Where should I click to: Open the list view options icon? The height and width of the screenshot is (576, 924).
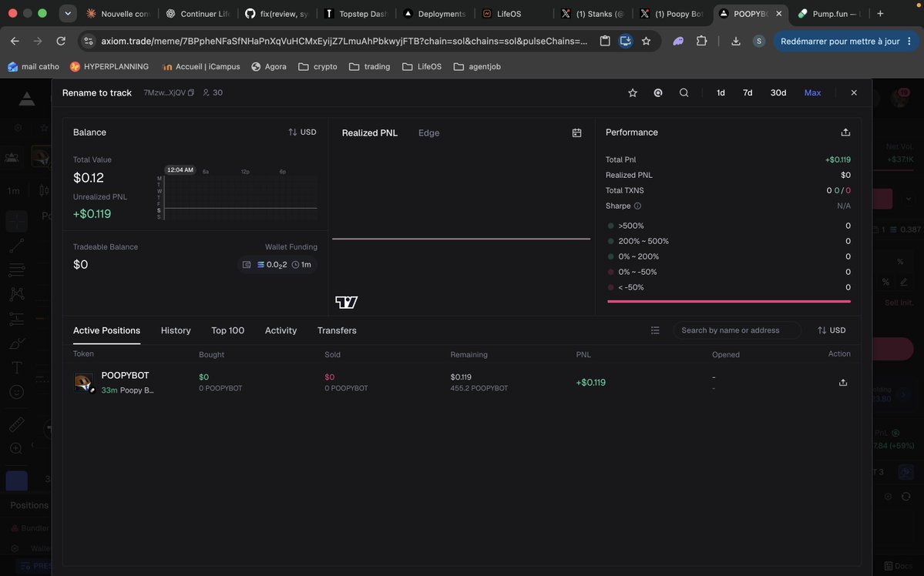655,330
